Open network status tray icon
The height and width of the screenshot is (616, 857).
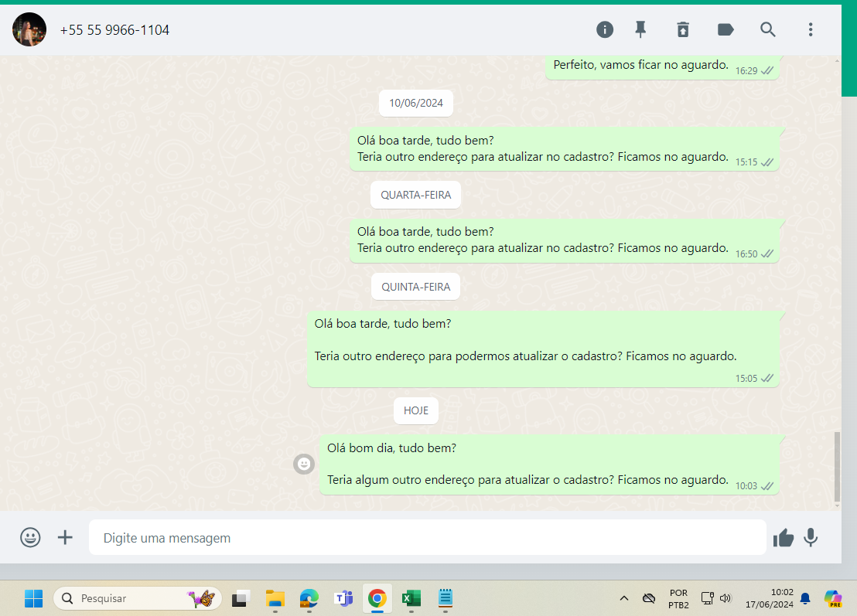coord(707,598)
